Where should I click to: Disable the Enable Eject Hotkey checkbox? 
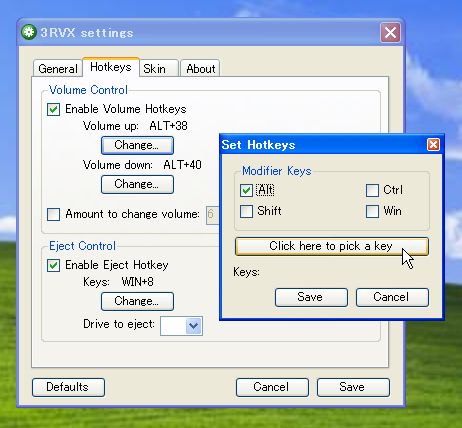pos(53,265)
